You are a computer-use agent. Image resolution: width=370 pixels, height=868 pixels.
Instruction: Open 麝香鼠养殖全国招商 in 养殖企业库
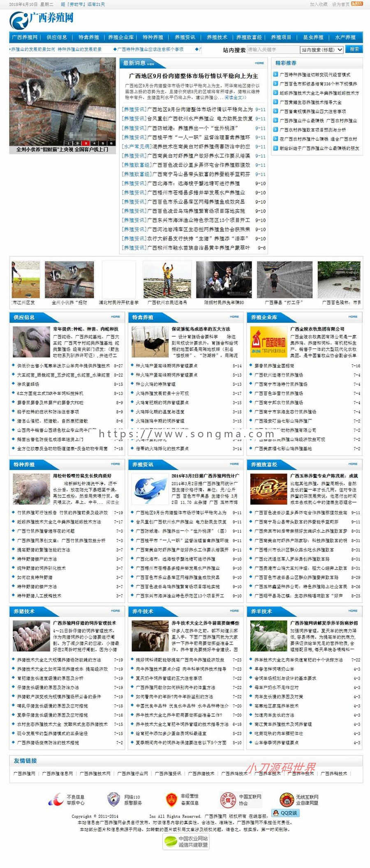coord(274,366)
